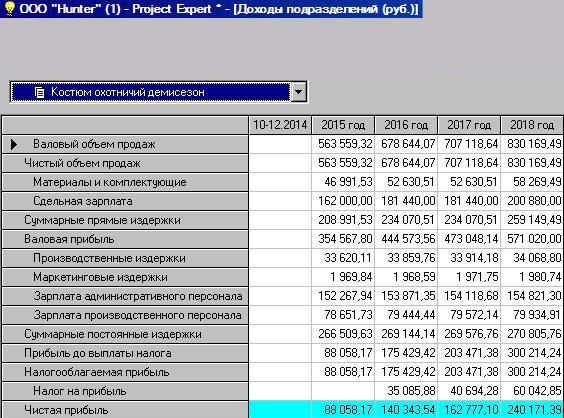The height and width of the screenshot is (418, 564).
Task: Open the product dropdown arrow
Action: pos(299,92)
